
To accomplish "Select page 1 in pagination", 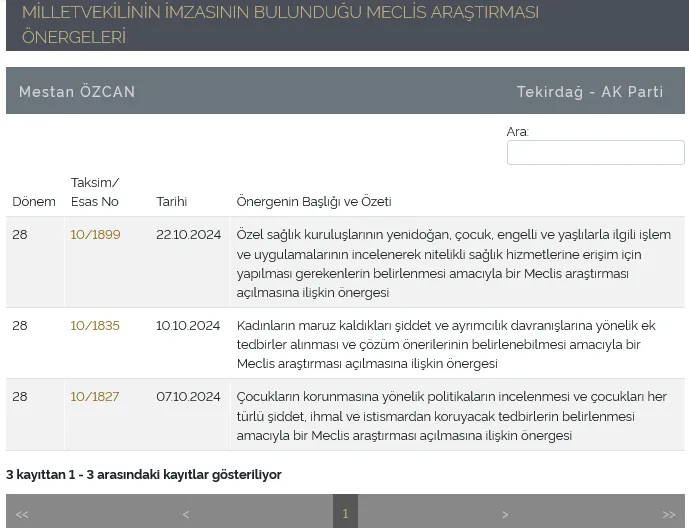I will click(x=345, y=513).
